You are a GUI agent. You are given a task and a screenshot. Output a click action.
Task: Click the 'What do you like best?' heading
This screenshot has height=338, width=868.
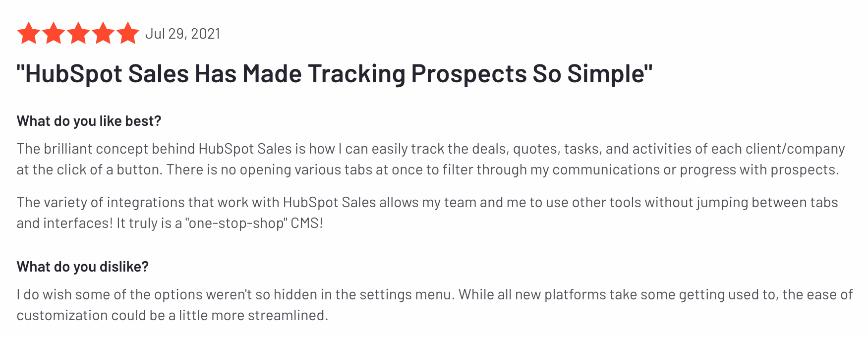coord(89,121)
